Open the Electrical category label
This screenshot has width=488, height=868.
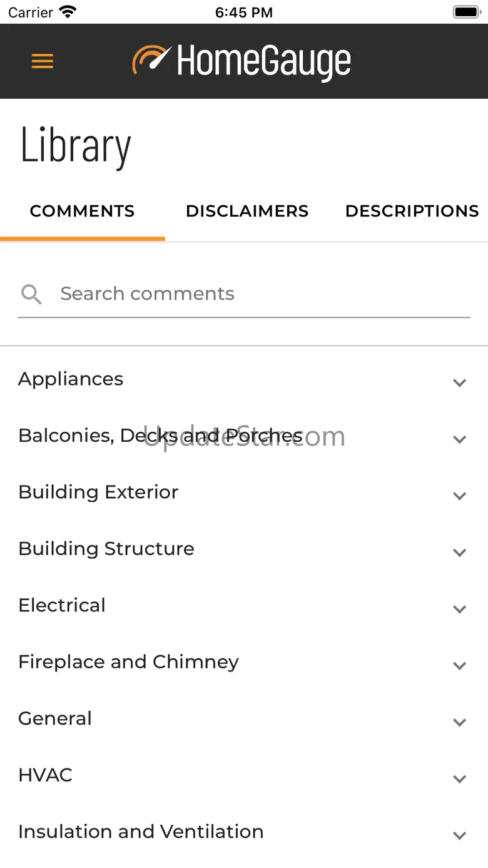coord(62,605)
